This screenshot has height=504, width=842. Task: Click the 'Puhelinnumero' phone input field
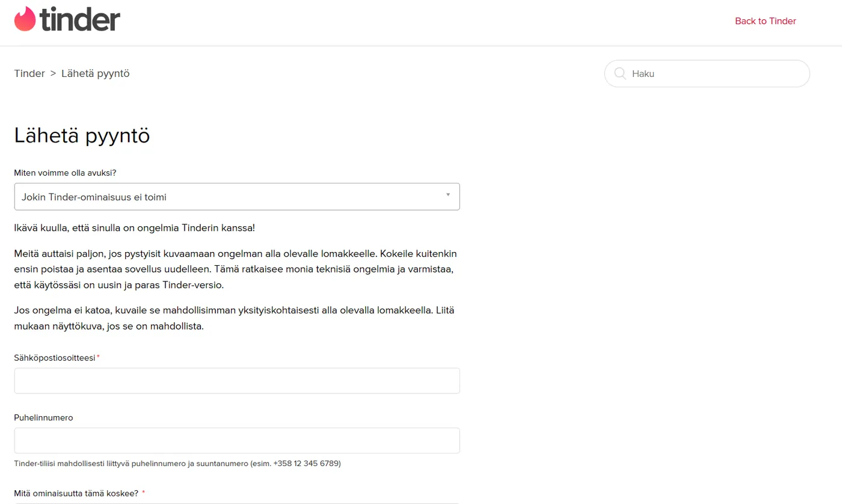click(237, 440)
